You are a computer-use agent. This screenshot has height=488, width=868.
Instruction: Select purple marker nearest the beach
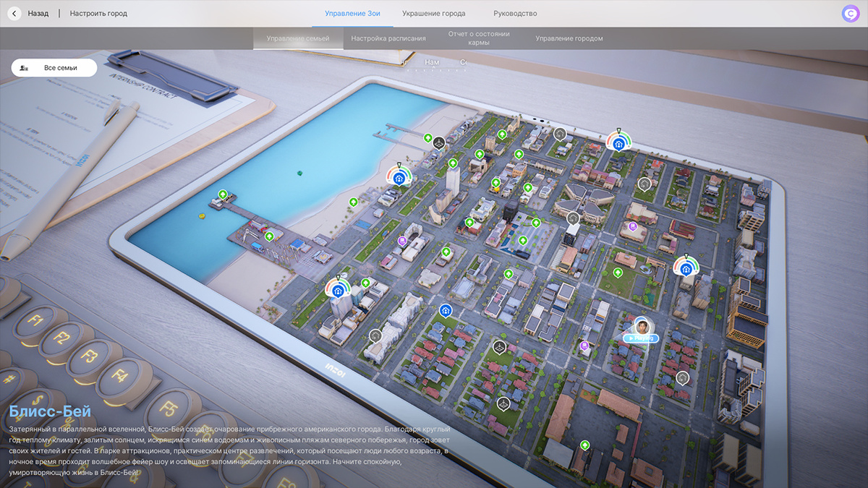[402, 241]
